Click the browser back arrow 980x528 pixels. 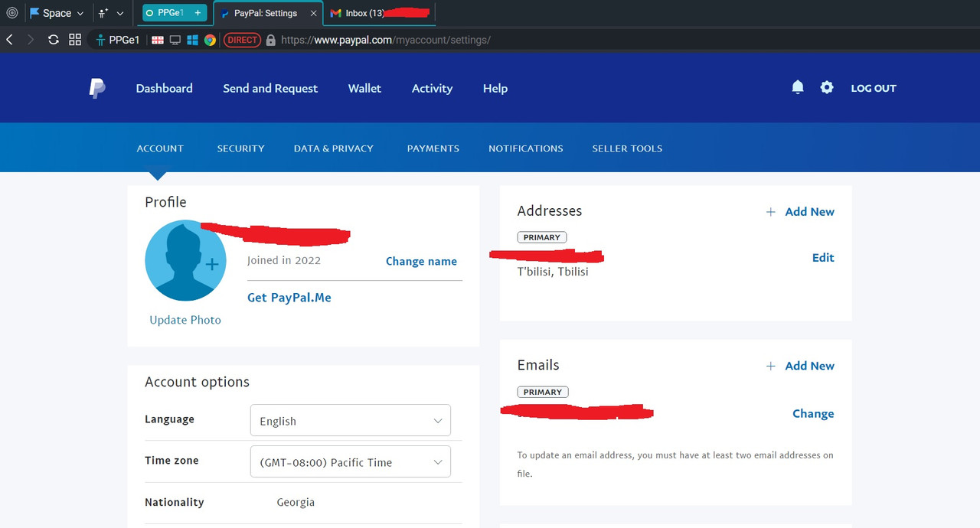[x=10, y=40]
